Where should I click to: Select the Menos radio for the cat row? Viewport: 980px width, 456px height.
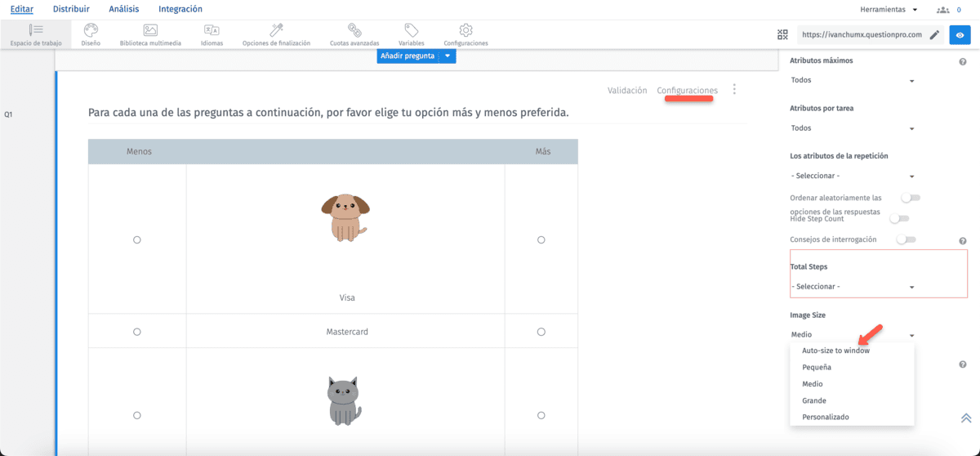coord(137,415)
